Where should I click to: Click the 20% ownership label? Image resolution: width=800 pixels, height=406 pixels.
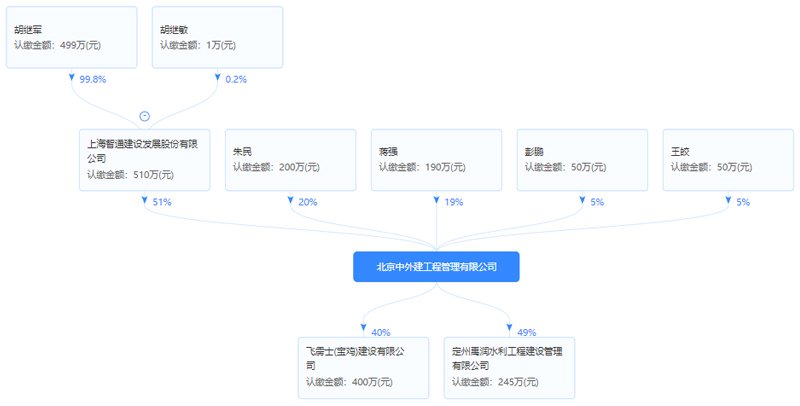[x=308, y=202]
